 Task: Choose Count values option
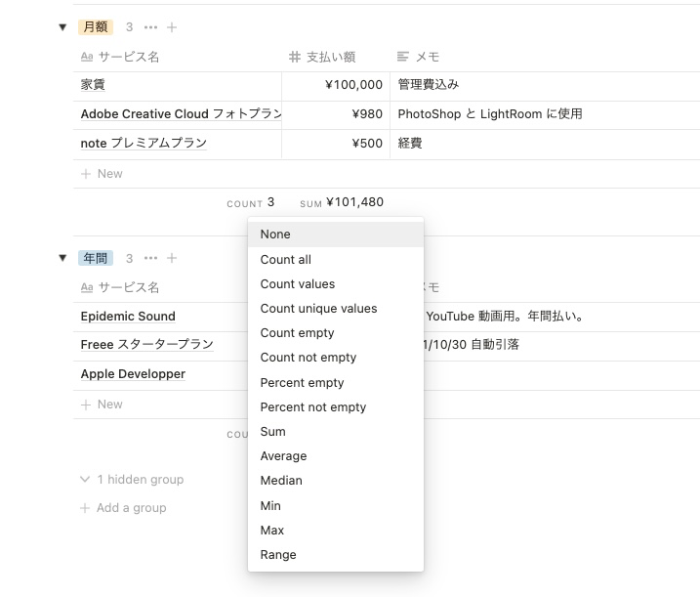tap(336, 284)
